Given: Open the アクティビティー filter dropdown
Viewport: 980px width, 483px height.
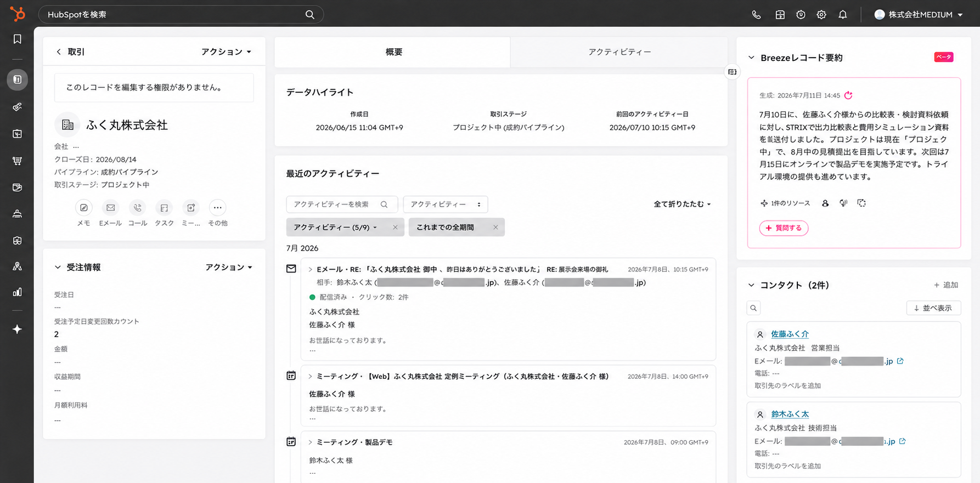Looking at the screenshot, I should pyautogui.click(x=446, y=204).
